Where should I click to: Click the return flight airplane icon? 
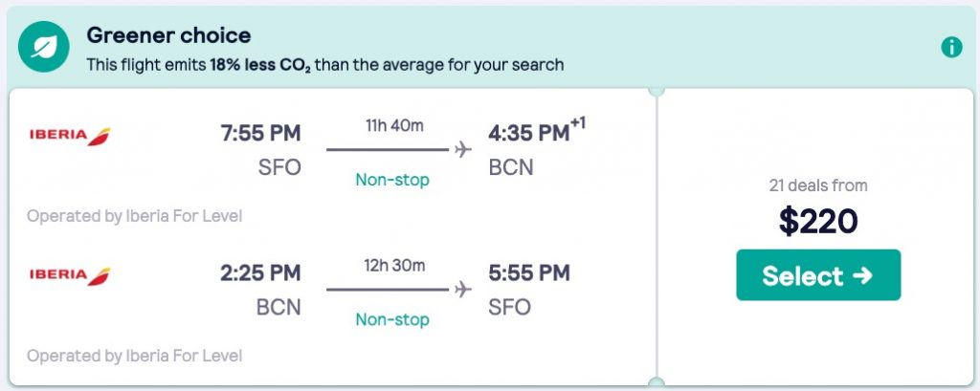(463, 289)
